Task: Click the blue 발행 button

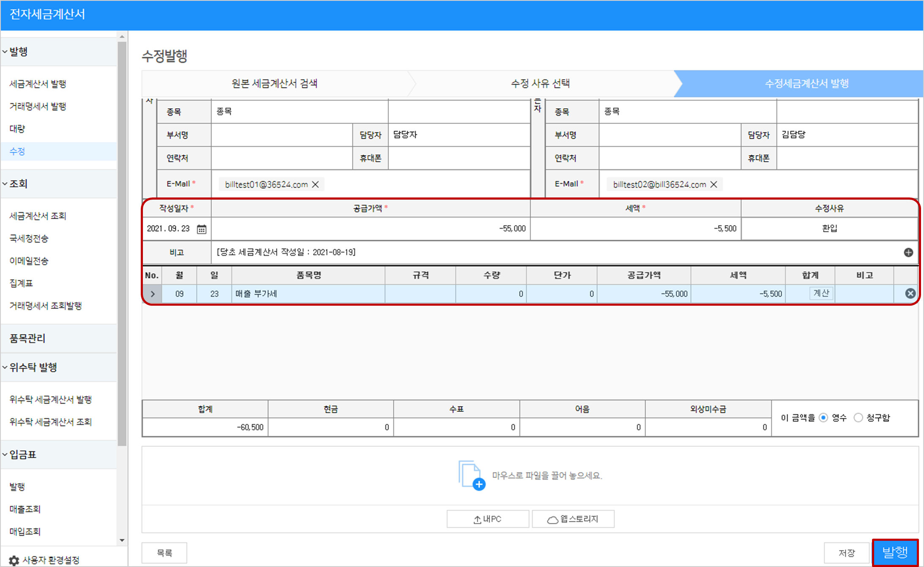Action: click(x=894, y=552)
